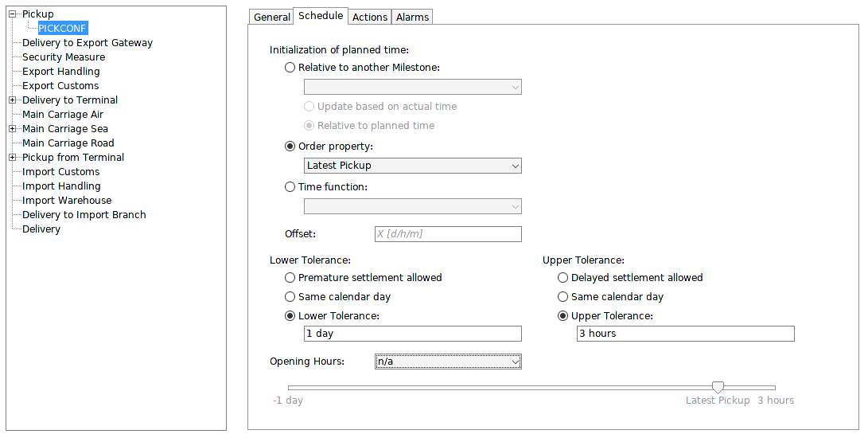Image resolution: width=868 pixels, height=434 pixels.
Task: Click the Offset input field
Action: coord(448,234)
